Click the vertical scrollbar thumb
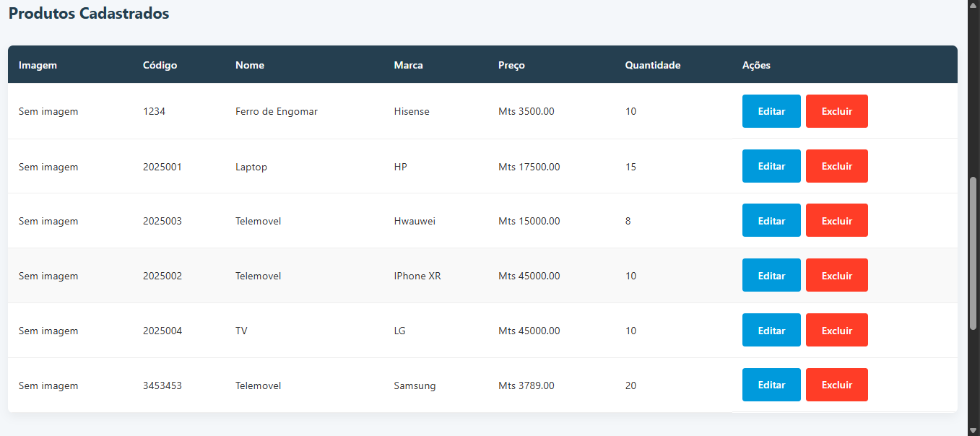Image resolution: width=980 pixels, height=436 pixels. pyautogui.click(x=973, y=253)
